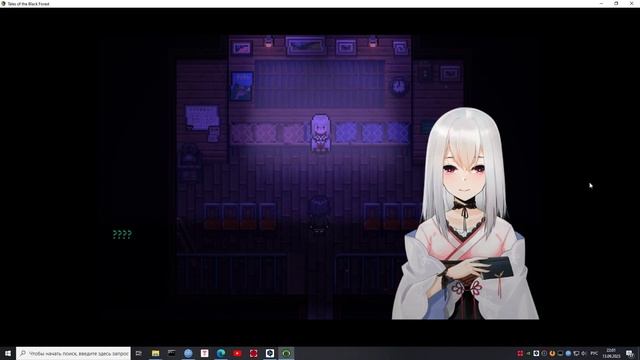Open the taskbar clock and date
This screenshot has height=360, width=640.
pyautogui.click(x=611, y=353)
